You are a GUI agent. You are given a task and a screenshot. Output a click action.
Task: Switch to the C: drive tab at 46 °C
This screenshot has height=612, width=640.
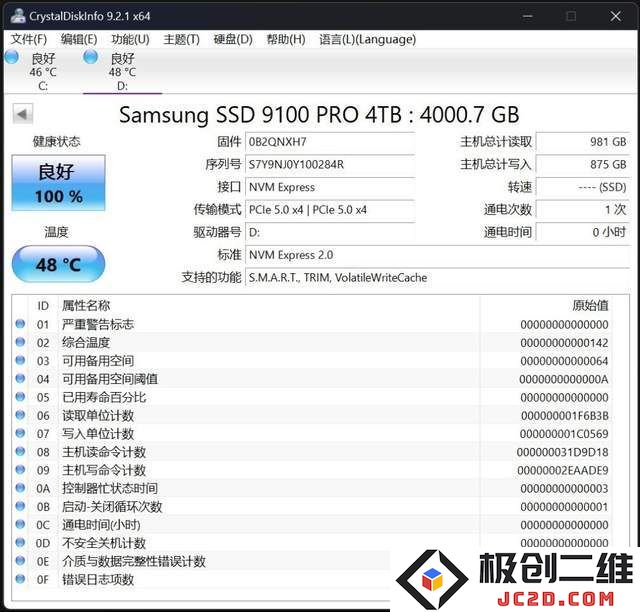pyautogui.click(x=43, y=71)
